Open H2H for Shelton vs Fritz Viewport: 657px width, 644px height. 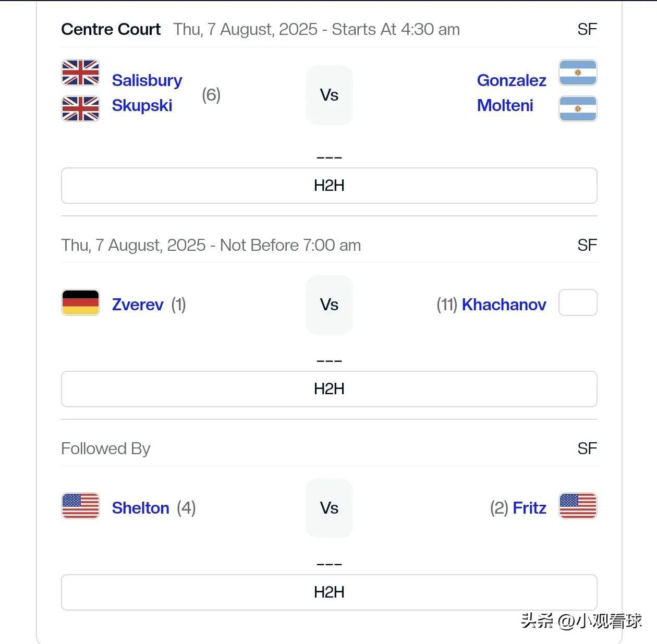[x=329, y=592]
